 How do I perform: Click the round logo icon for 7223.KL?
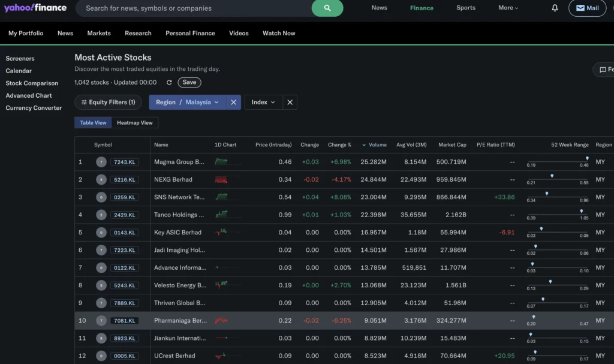pos(101,250)
